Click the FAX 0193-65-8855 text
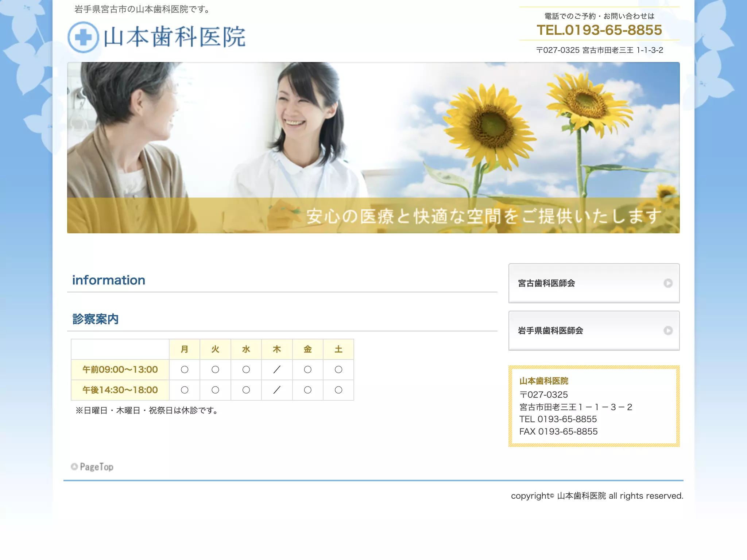The image size is (747, 560). point(558,432)
